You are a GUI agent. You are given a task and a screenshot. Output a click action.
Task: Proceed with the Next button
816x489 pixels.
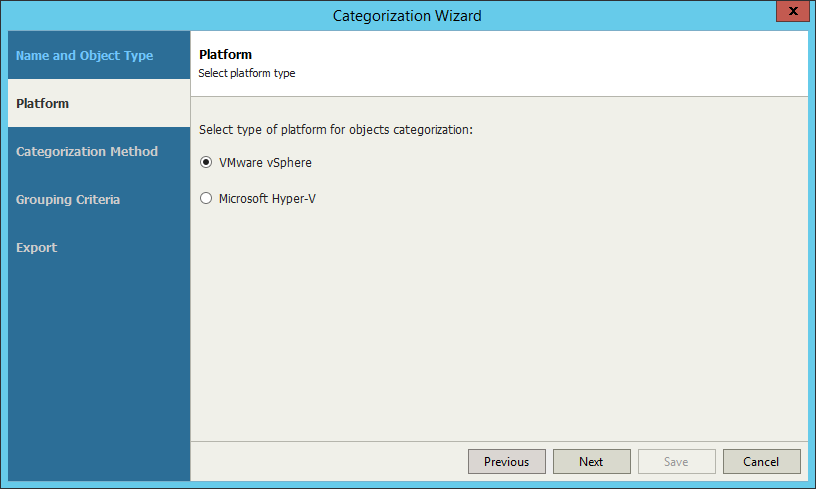click(592, 461)
